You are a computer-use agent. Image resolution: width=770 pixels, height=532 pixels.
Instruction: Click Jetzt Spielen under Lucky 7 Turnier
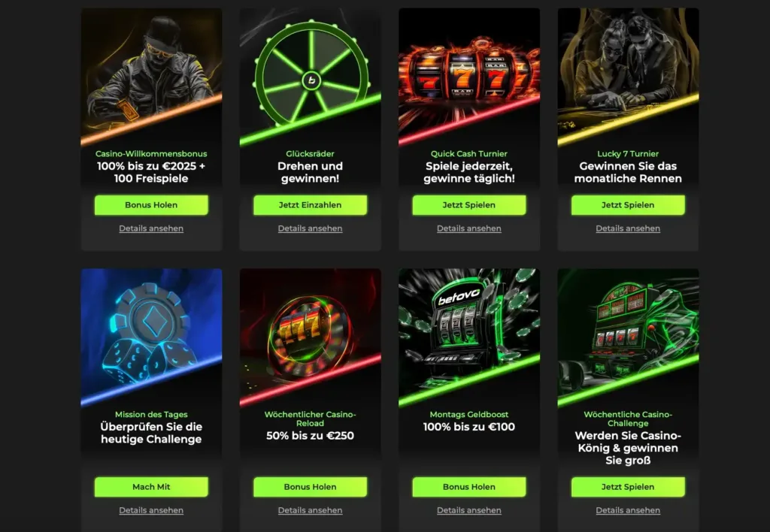tap(628, 205)
